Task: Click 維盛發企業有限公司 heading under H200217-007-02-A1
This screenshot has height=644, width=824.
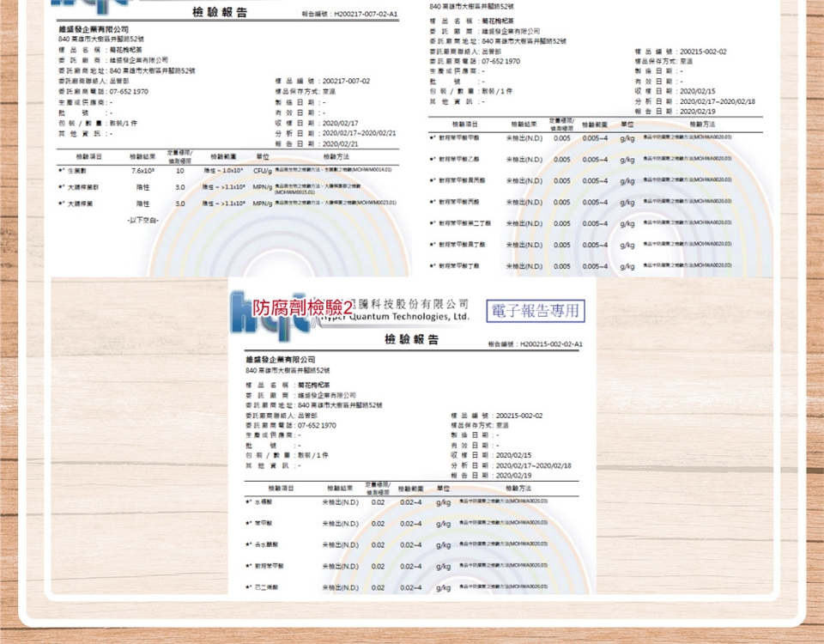Action: pyautogui.click(x=94, y=29)
